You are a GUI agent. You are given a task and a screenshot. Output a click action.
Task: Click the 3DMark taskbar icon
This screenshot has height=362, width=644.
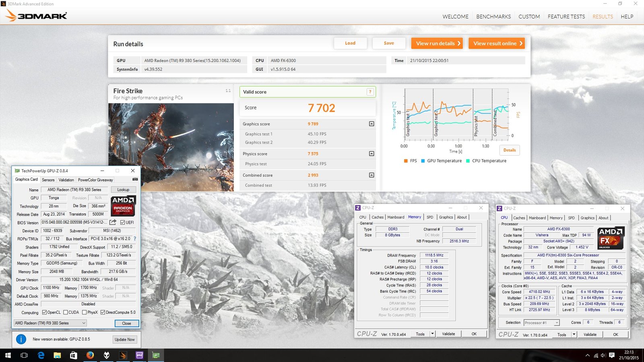123,355
